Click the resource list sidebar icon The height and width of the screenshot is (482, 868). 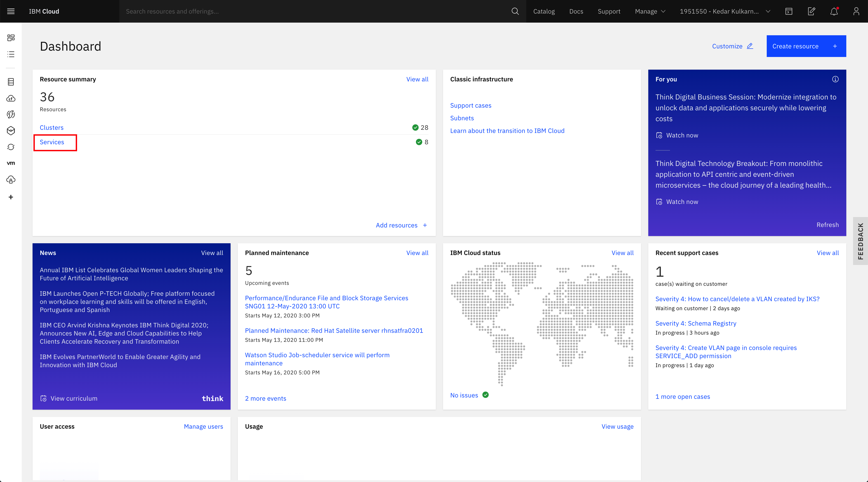pyautogui.click(x=11, y=54)
